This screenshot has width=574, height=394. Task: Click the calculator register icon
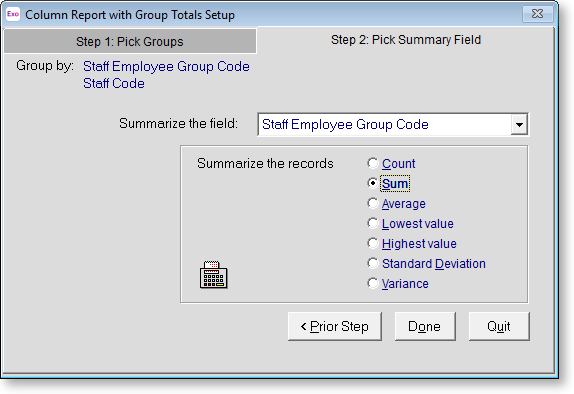coord(213,275)
